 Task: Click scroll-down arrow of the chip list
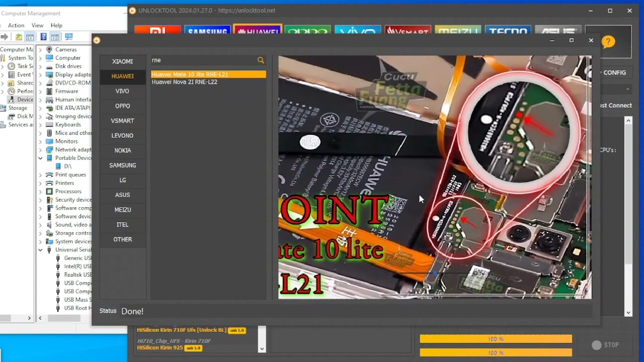tap(262, 348)
